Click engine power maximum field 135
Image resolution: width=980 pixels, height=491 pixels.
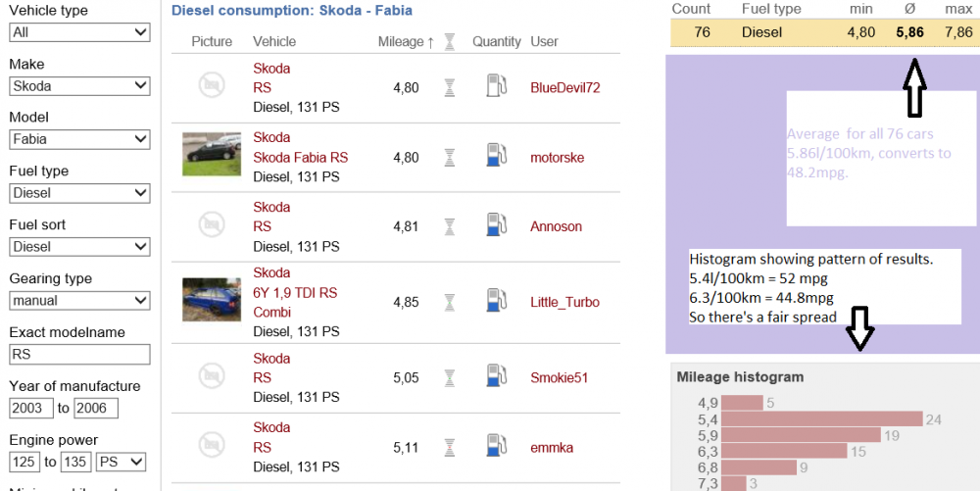pyautogui.click(x=75, y=463)
